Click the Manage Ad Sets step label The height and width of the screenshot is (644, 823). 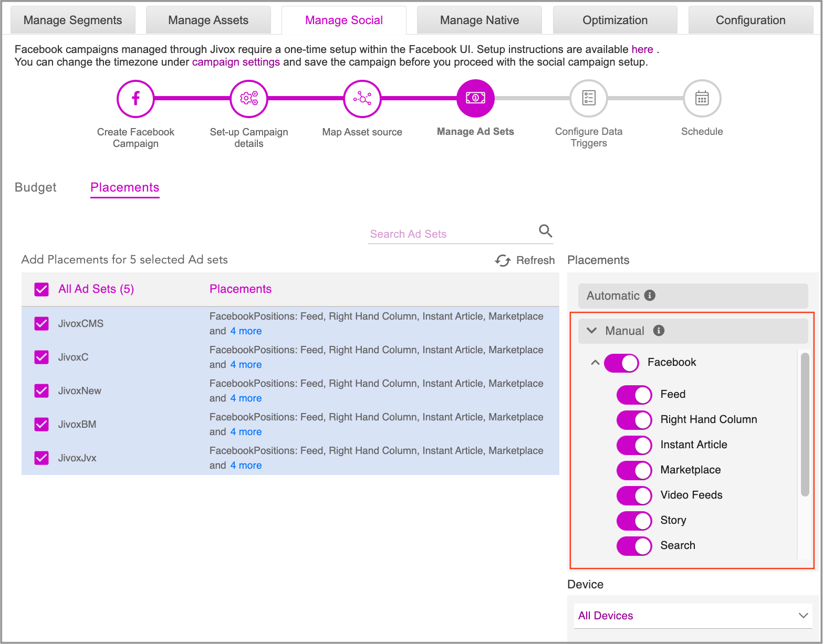475,132
